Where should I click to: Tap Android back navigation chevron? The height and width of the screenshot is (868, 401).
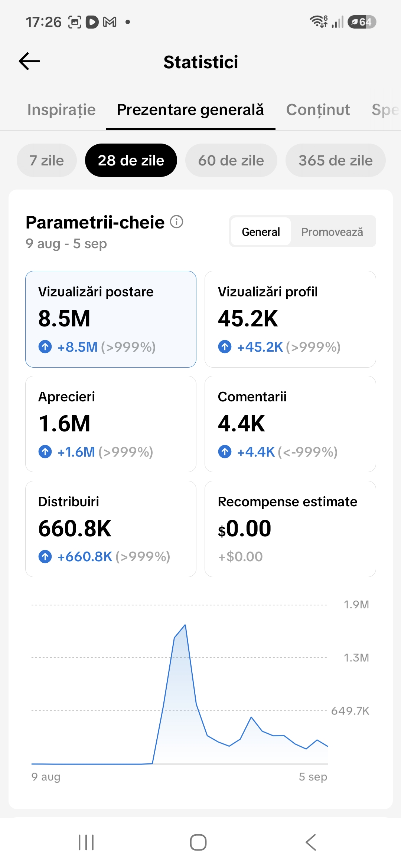coord(311,842)
